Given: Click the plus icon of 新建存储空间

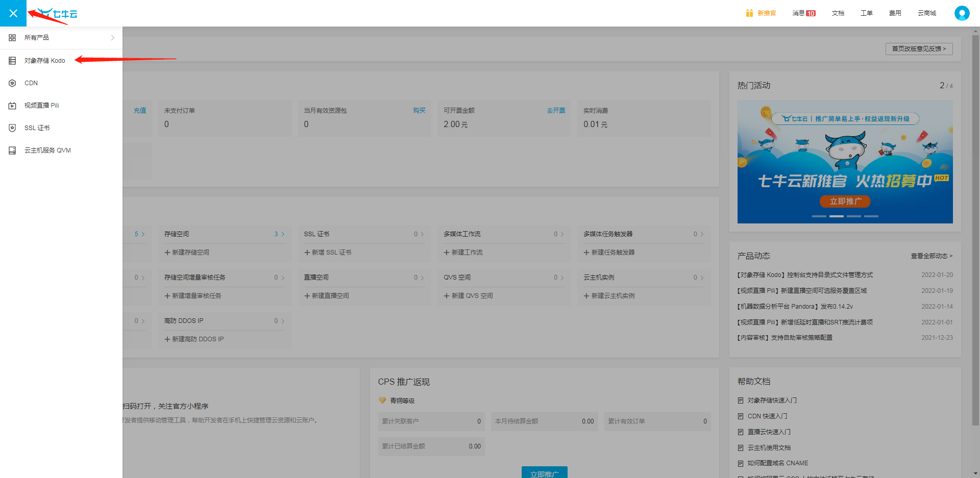Looking at the screenshot, I should (x=167, y=253).
